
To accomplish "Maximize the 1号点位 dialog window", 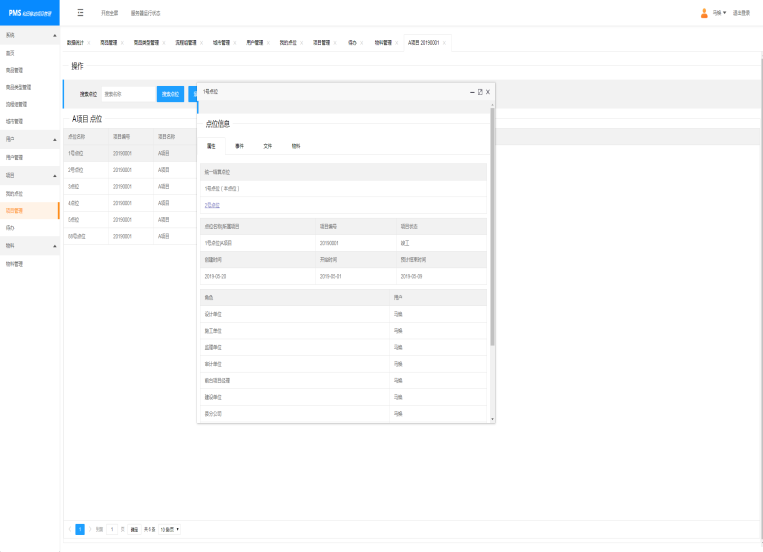I will click(x=480, y=91).
